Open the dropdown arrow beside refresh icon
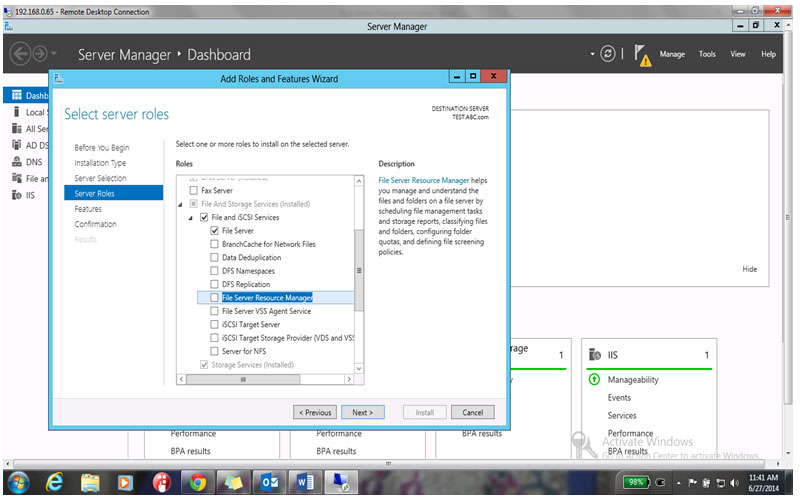 [592, 54]
